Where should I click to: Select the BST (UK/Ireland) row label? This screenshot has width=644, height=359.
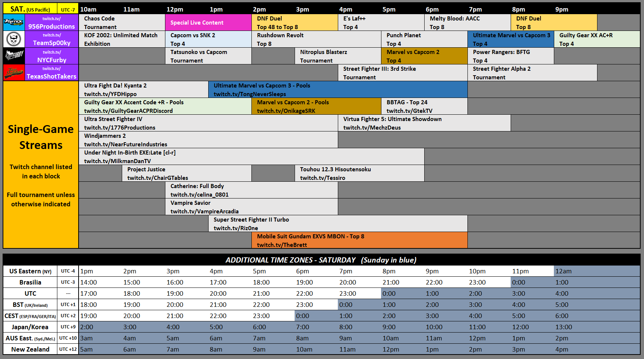point(30,305)
